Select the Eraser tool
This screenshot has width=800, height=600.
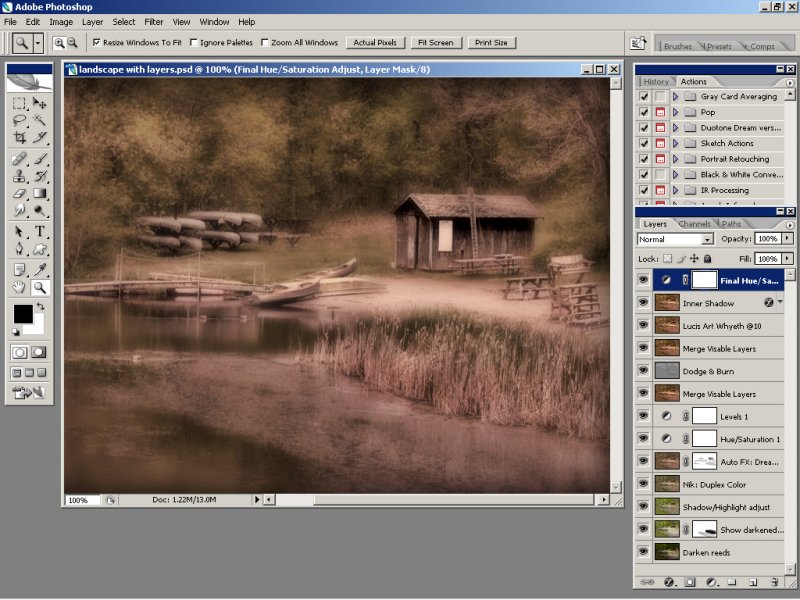tap(19, 193)
